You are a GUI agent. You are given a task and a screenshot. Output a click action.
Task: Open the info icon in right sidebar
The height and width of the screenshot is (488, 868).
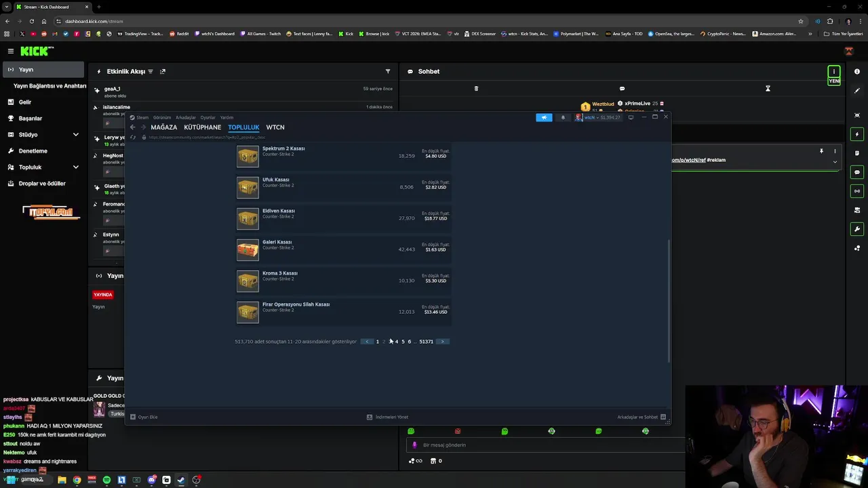[x=857, y=71]
